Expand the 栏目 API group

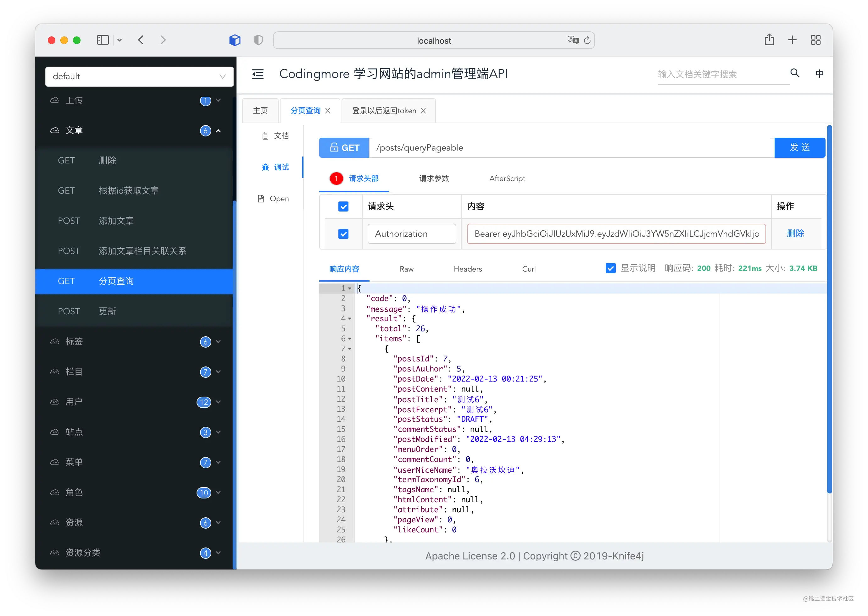coord(135,372)
